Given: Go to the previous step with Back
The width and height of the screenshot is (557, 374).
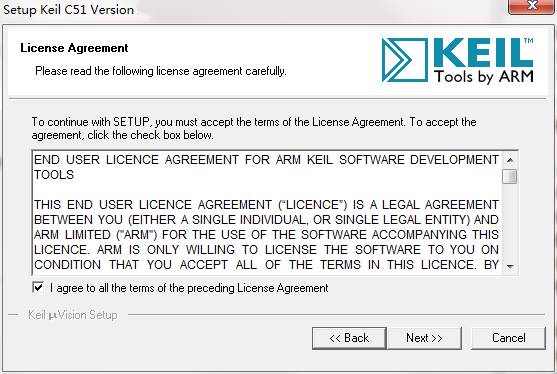Looking at the screenshot, I should (349, 338).
